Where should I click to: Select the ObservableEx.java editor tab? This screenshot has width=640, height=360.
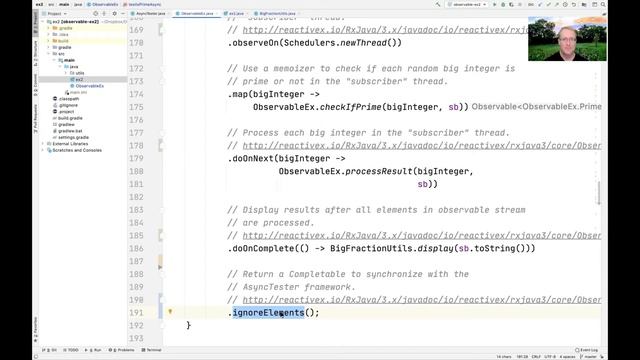point(196,13)
